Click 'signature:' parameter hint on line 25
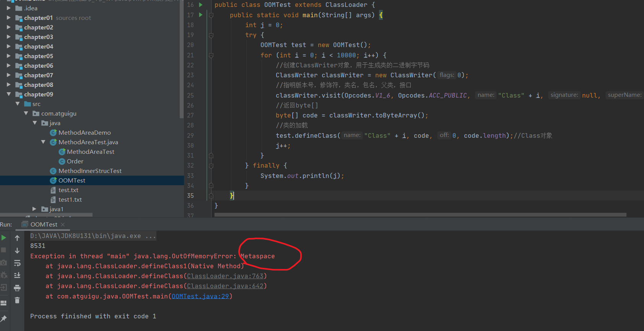Image resolution: width=644 pixels, height=331 pixels. click(x=564, y=95)
